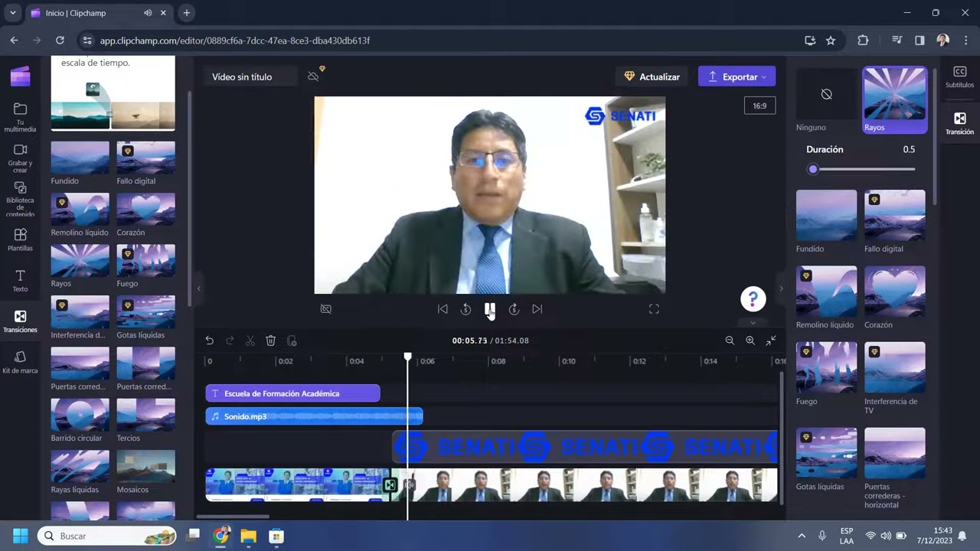Rewind five seconds
This screenshot has height=551, width=980.
click(465, 309)
